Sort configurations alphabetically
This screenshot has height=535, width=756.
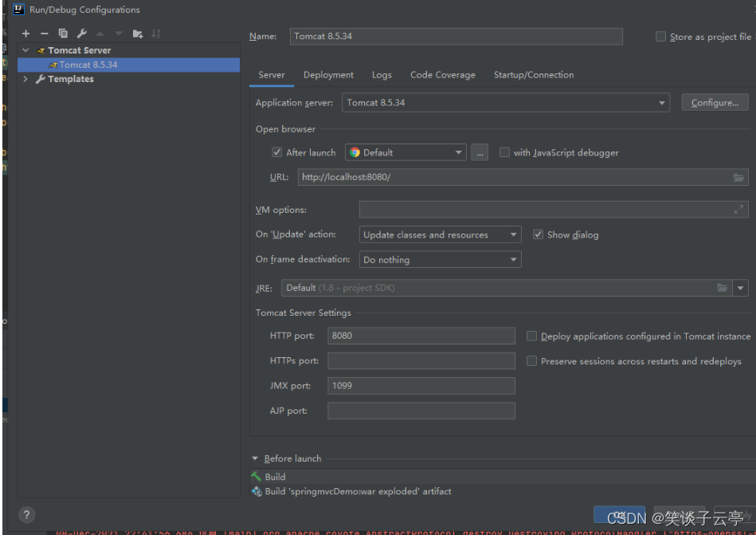tap(155, 33)
